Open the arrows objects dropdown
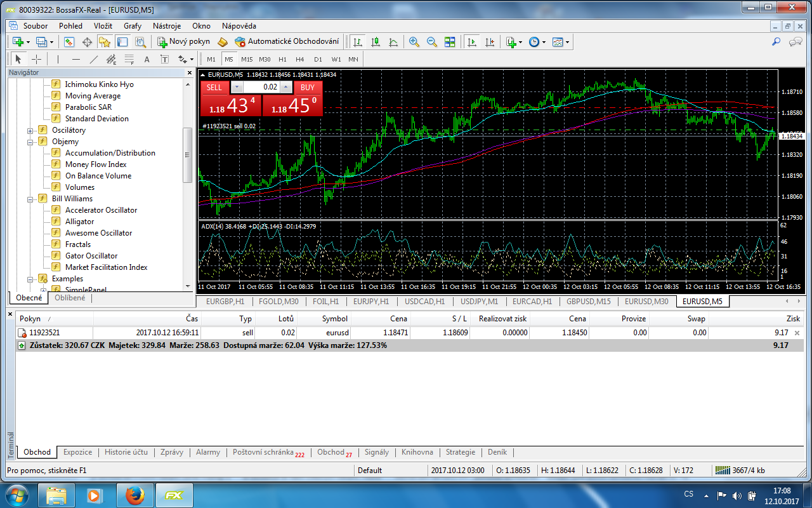 (x=192, y=60)
